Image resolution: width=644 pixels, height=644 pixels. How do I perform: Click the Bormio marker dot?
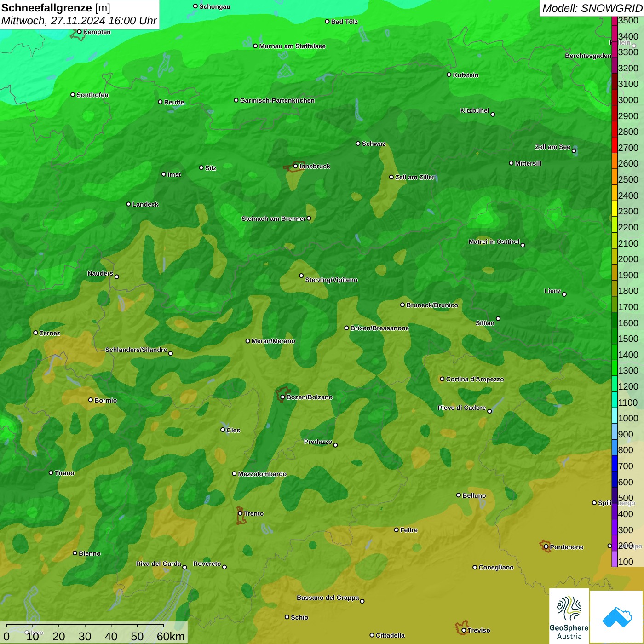tap(91, 400)
